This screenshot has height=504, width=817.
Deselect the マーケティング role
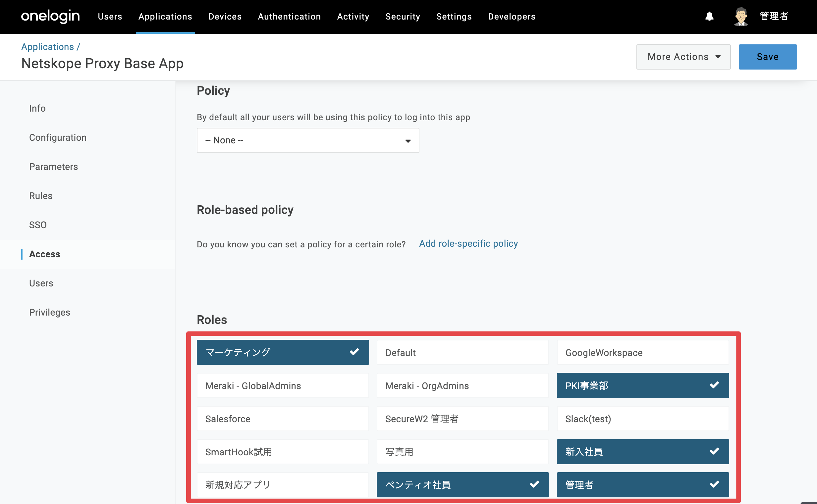point(283,352)
